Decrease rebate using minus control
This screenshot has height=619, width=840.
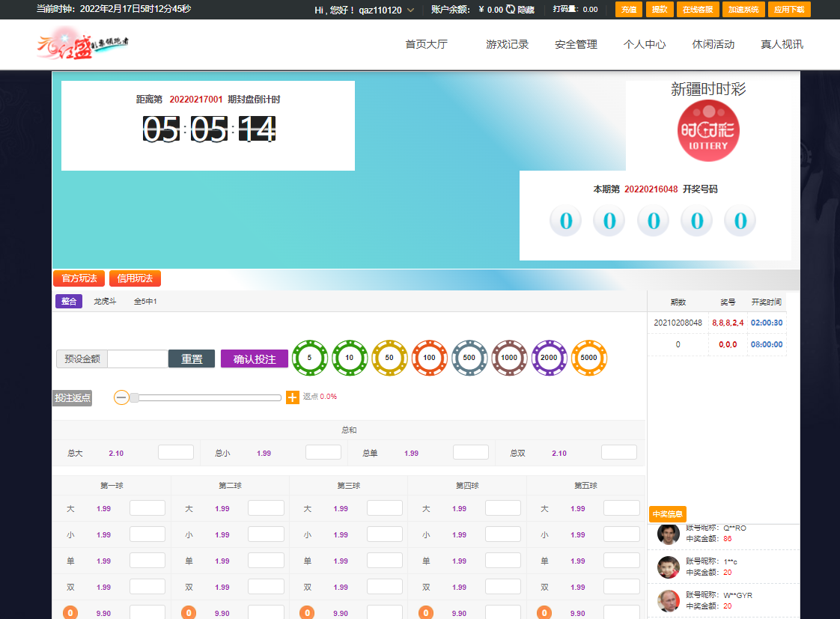[121, 397]
